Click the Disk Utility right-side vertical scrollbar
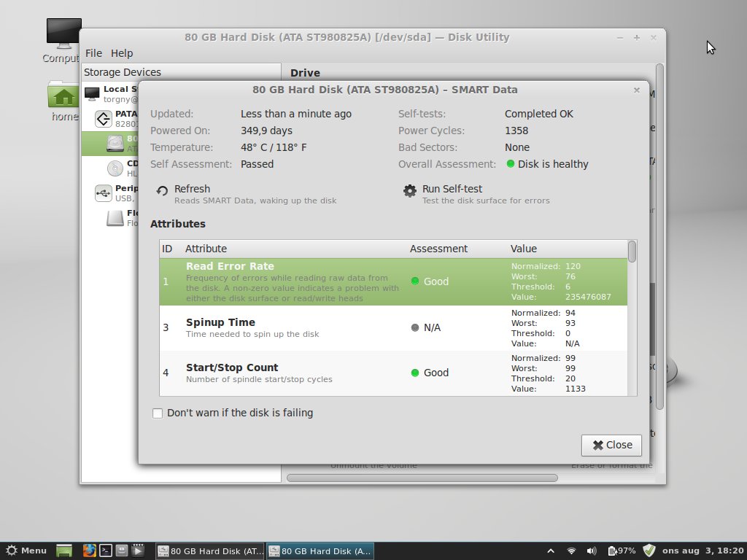The width and height of the screenshot is (747, 560). pyautogui.click(x=659, y=237)
